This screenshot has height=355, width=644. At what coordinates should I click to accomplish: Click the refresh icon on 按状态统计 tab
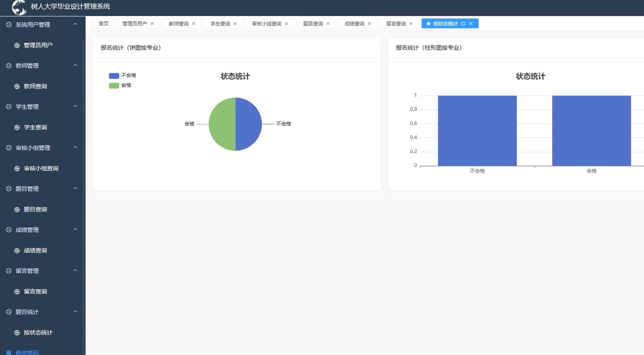click(463, 23)
